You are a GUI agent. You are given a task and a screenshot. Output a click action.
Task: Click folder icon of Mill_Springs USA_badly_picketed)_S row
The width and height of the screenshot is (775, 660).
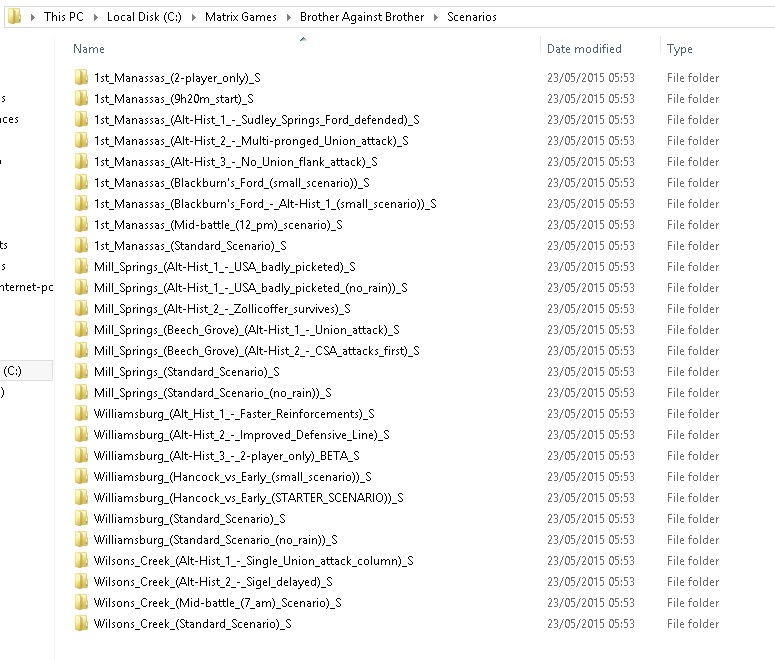click(x=82, y=267)
